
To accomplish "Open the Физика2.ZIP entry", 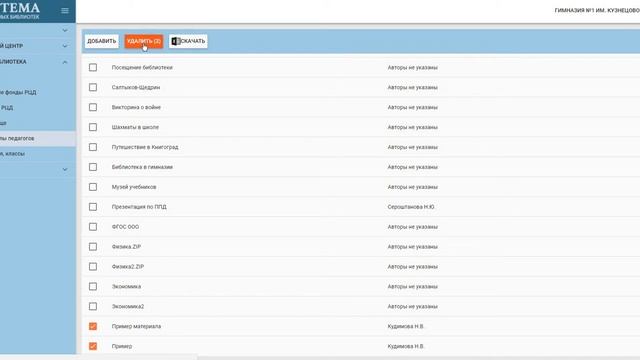I will tap(128, 267).
